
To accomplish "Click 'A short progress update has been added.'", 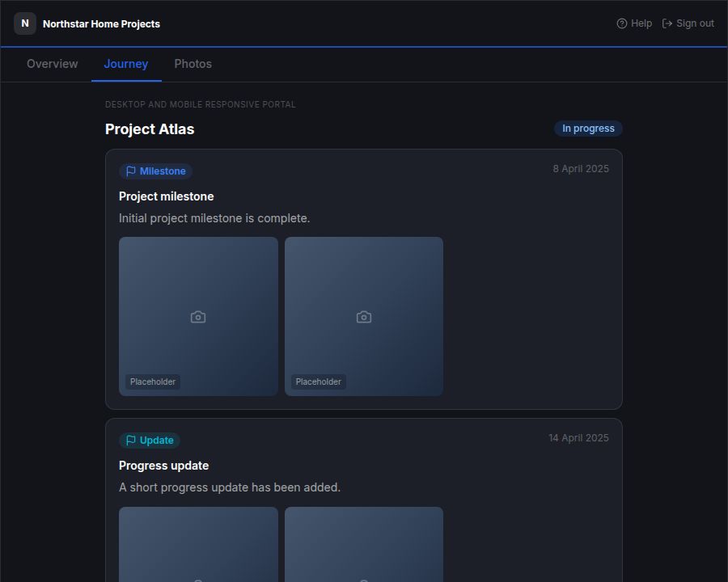I will (x=230, y=487).
